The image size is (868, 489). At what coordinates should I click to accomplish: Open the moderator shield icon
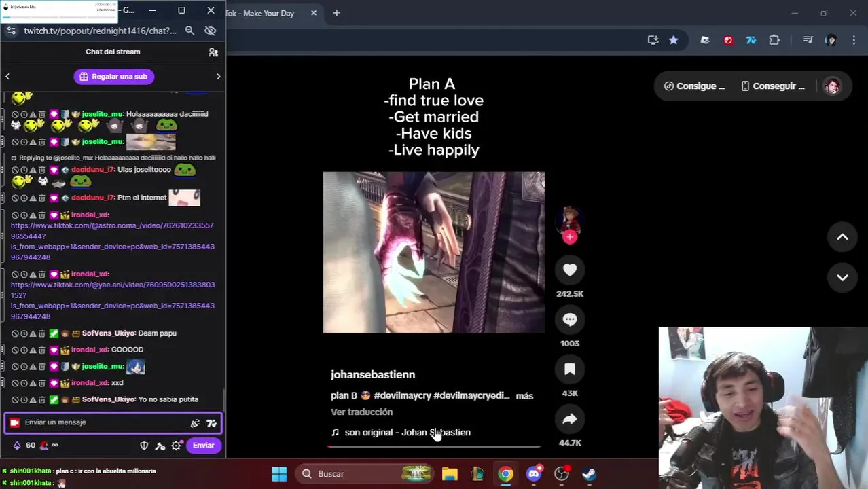click(x=144, y=446)
